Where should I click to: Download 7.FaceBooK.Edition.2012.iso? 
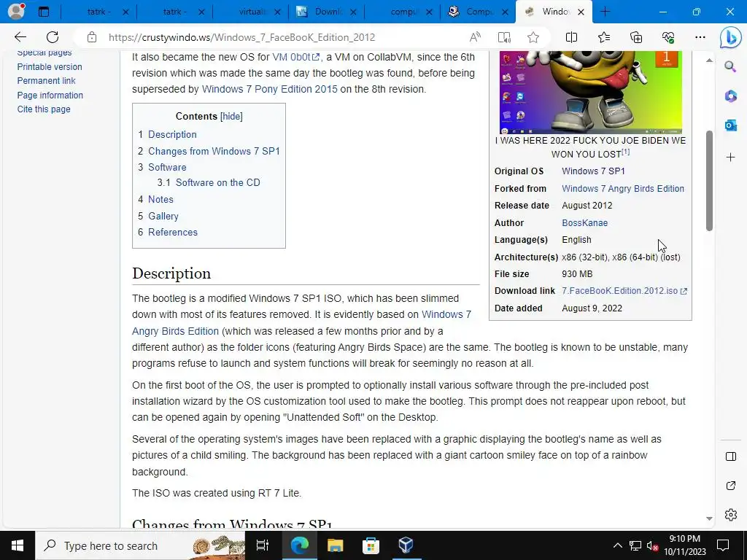point(624,290)
